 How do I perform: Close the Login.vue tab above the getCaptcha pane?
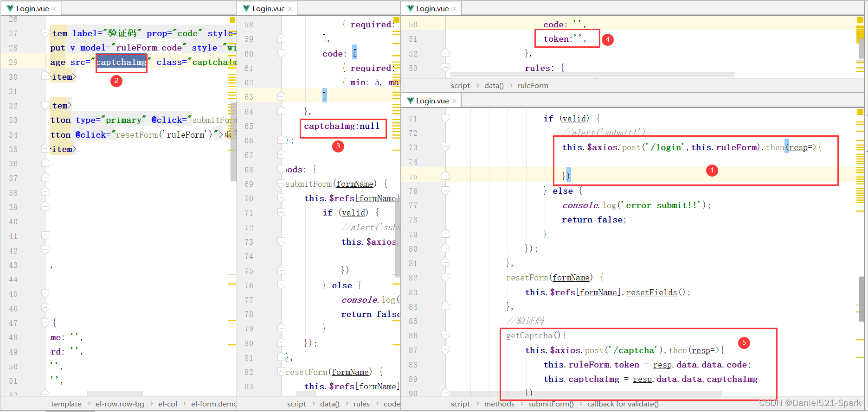coord(454,101)
